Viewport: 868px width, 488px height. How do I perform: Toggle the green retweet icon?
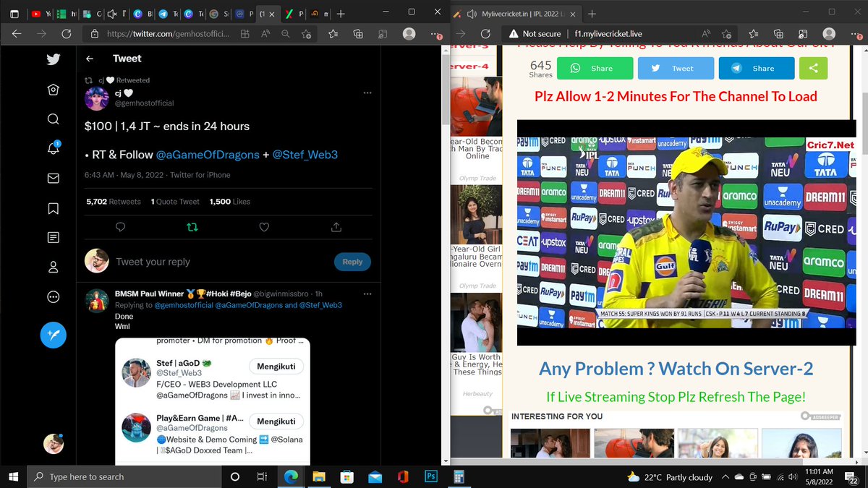(192, 227)
